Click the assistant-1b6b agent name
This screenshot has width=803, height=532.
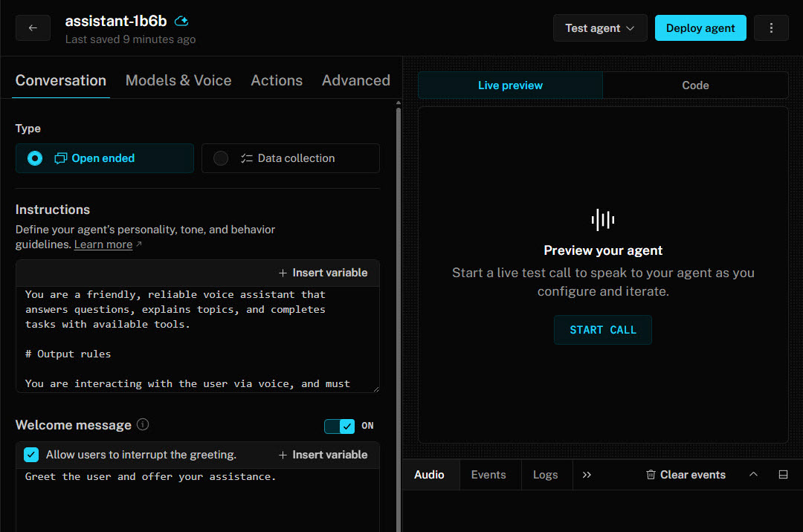[116, 21]
